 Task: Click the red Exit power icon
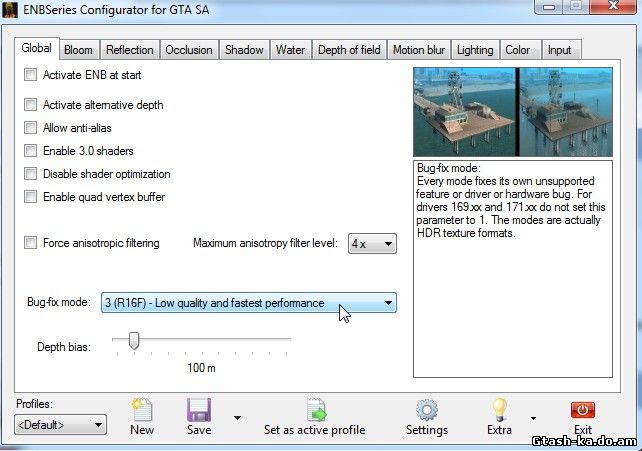coord(583,410)
